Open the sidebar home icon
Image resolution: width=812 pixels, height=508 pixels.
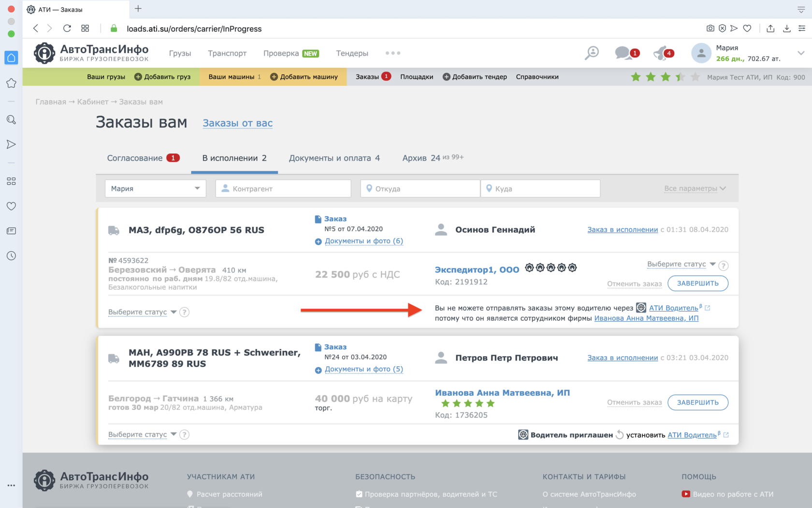click(x=11, y=58)
